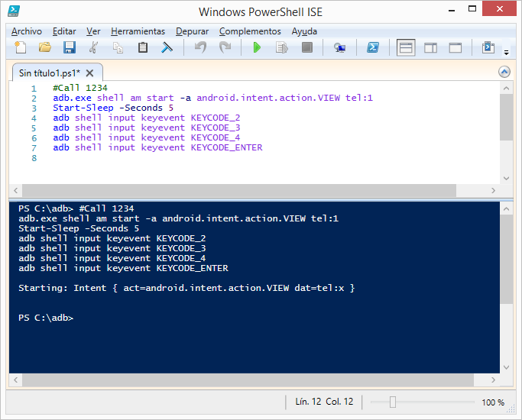This screenshot has height=420, width=522.
Task: Run the script with the green play icon
Action: tap(257, 47)
